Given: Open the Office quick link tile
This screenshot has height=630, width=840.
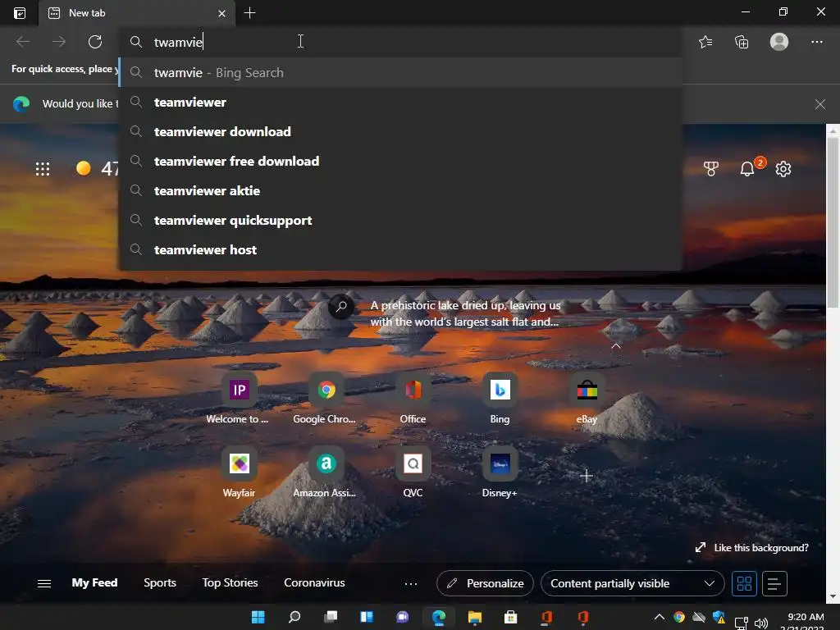Looking at the screenshot, I should pos(413,399).
